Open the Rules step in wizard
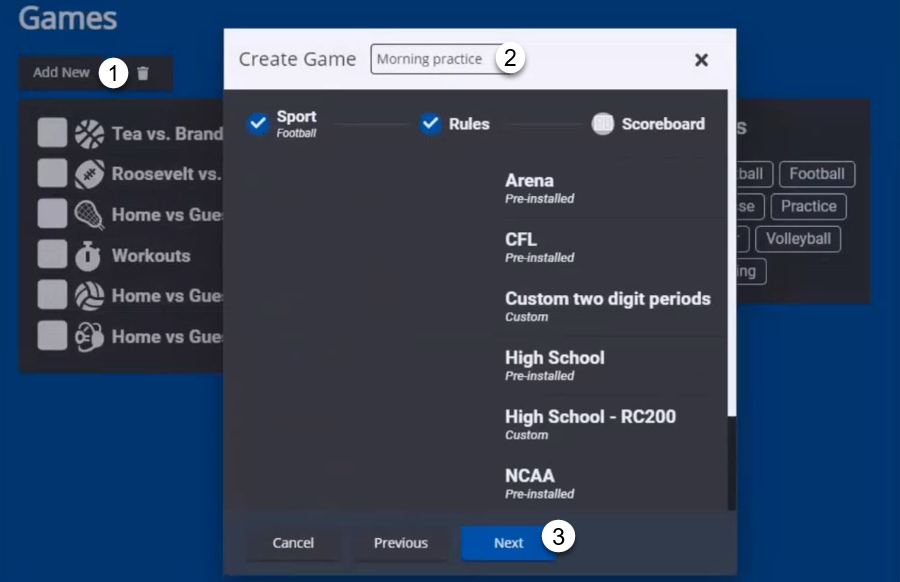The image size is (900, 582). coord(431,124)
